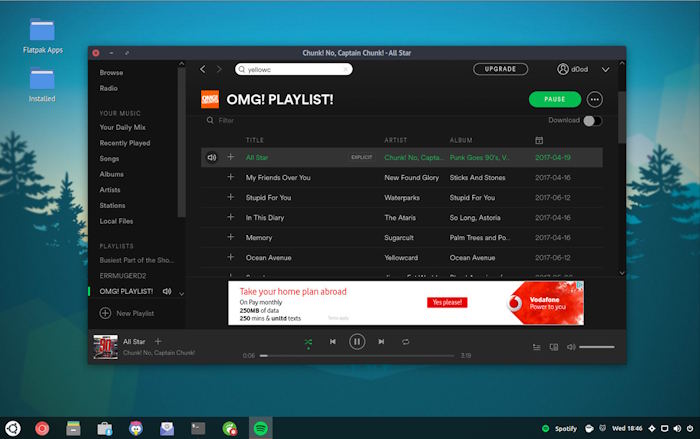Sort by the TITLE column header
Screen dimensions: 700x439
click(254, 140)
